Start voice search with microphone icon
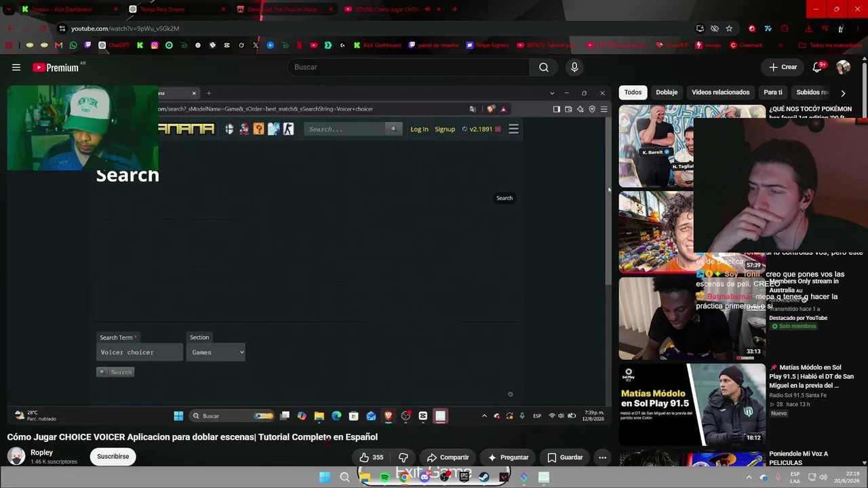Image resolution: width=868 pixels, height=488 pixels. click(x=574, y=67)
